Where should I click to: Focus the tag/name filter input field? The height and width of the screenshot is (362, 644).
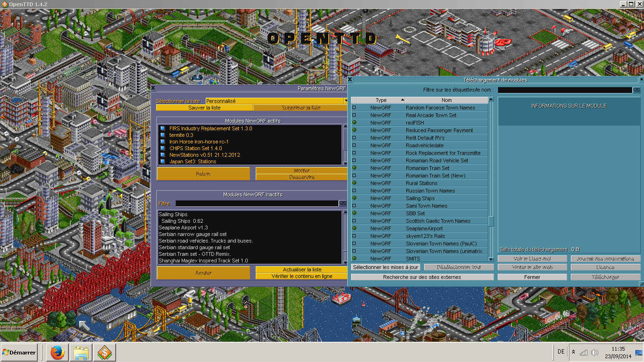tap(565, 90)
